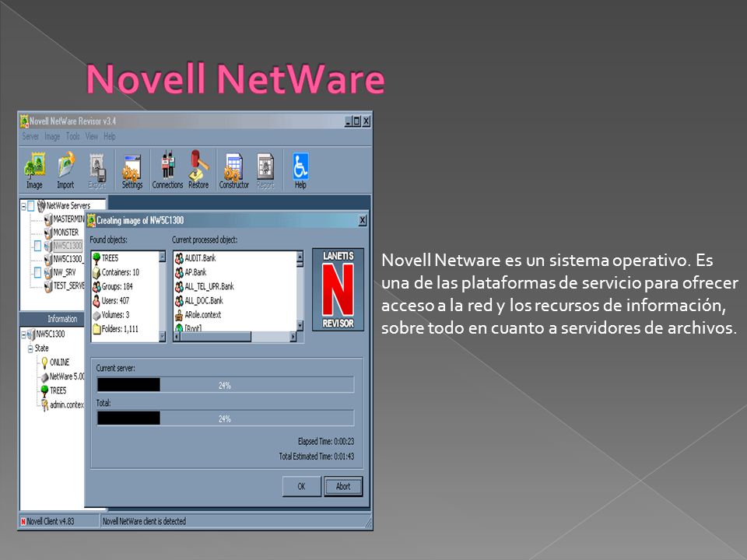Image resolution: width=747 pixels, height=560 pixels.
Task: Click the Current server progress bar
Action: tap(226, 385)
